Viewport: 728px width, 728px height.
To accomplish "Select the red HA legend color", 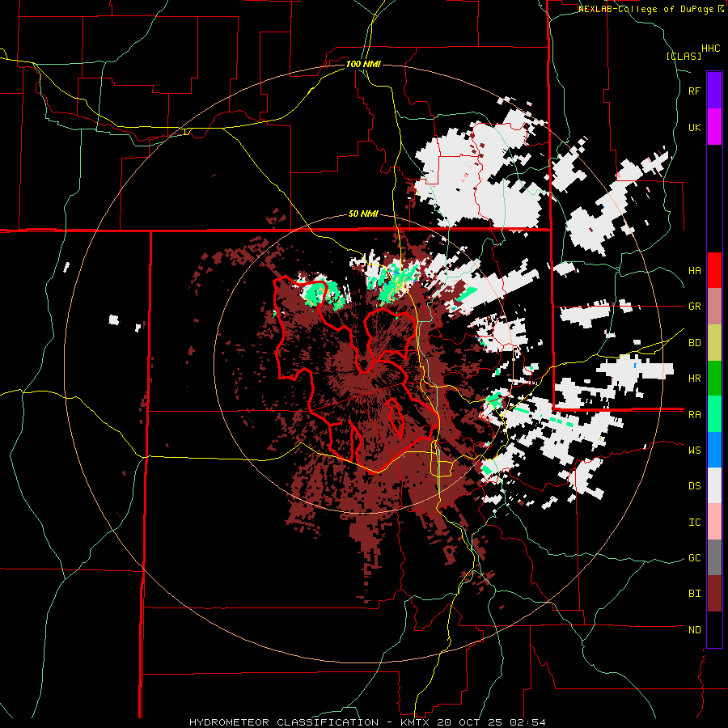I will point(714,270).
